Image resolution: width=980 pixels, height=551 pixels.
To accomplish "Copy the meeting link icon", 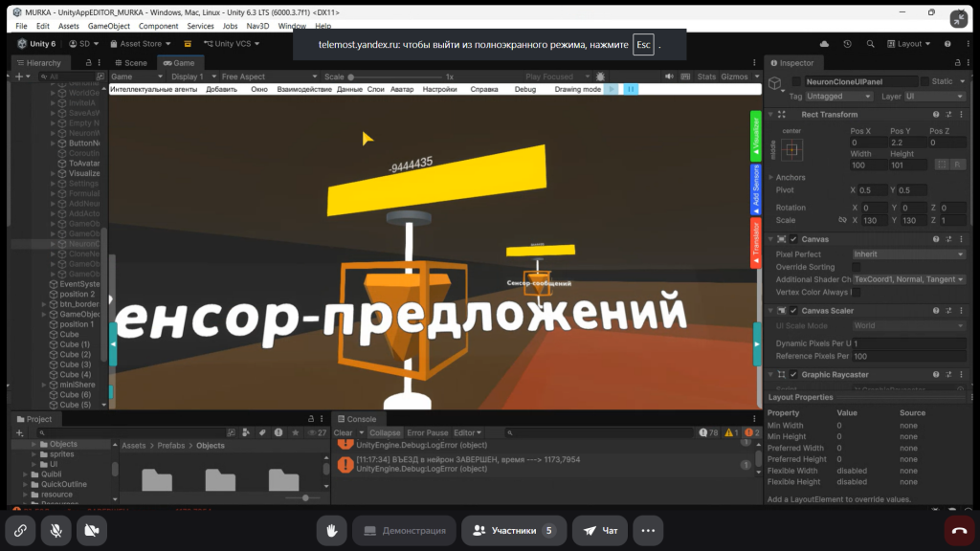I will click(x=19, y=530).
